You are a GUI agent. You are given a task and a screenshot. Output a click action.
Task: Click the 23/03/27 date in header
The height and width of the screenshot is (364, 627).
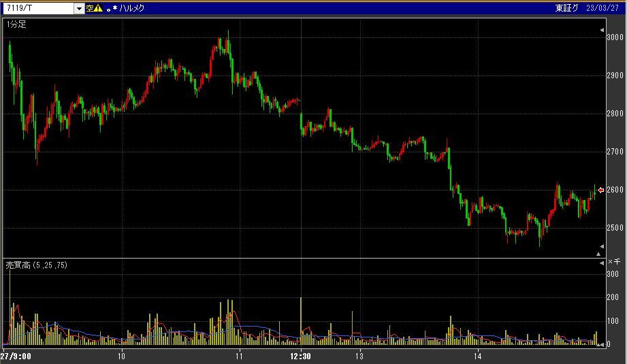click(603, 8)
